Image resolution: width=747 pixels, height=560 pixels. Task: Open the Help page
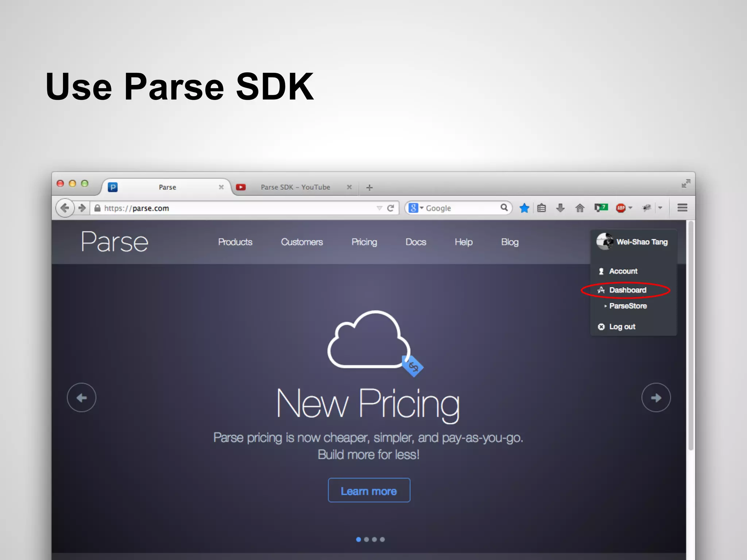(464, 242)
